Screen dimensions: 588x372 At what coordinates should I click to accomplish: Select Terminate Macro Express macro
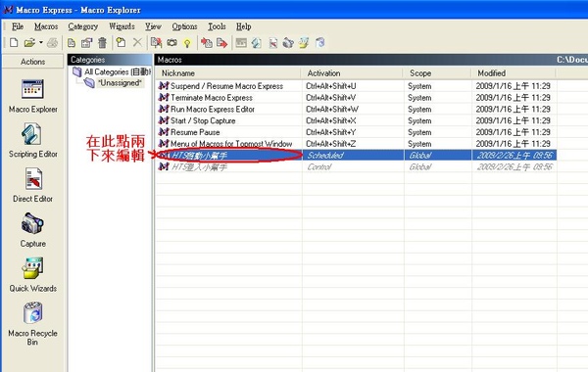coord(357,98)
